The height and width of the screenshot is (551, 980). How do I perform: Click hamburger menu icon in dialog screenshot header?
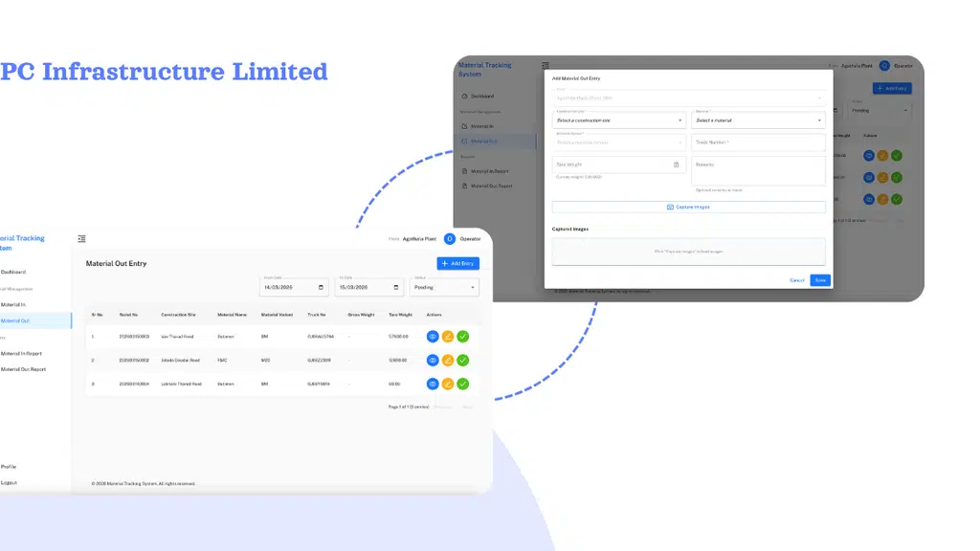tap(546, 65)
